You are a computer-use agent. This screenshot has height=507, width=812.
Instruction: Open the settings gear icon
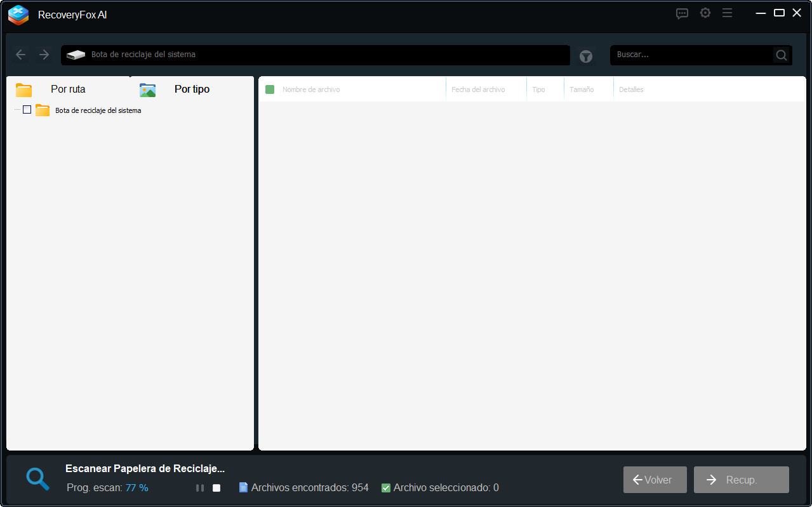pos(705,13)
